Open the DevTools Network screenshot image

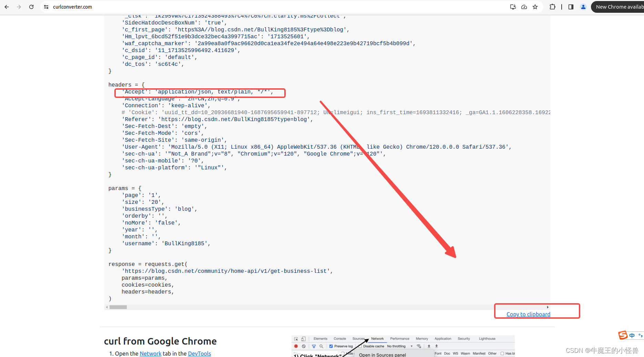[403, 346]
